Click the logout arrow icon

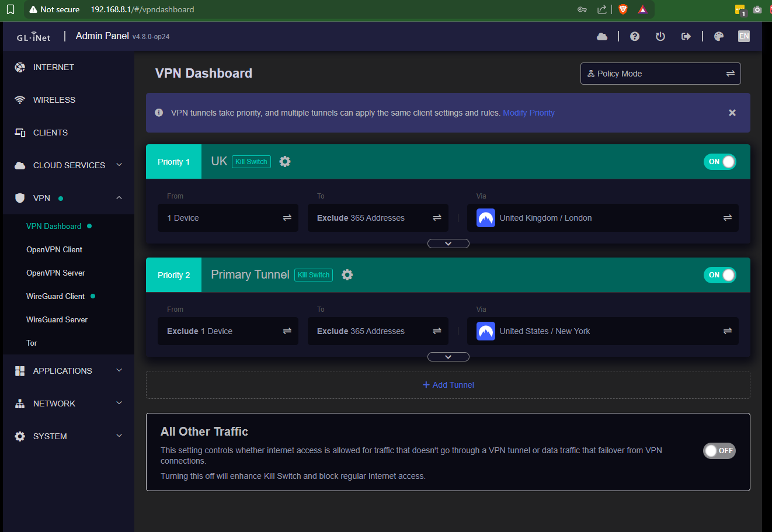click(x=686, y=37)
